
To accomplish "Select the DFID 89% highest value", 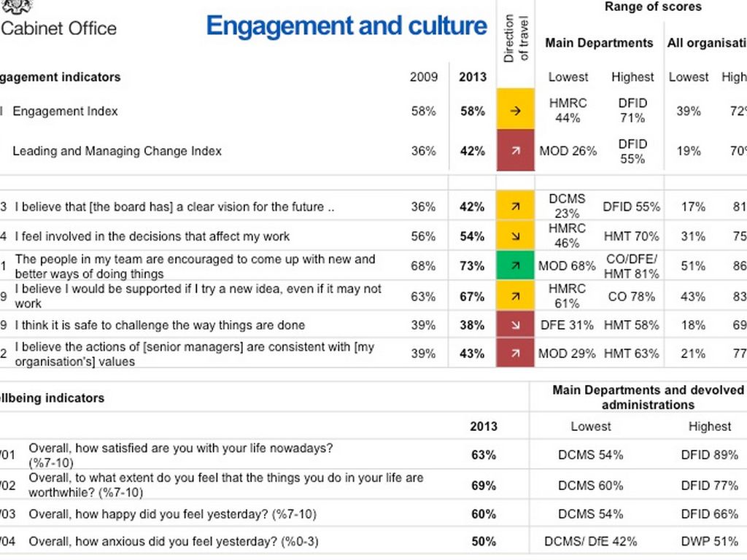I will [709, 455].
